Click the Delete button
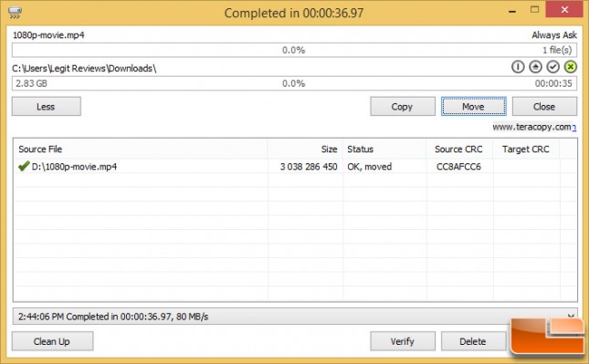This screenshot has height=364, width=589. tap(473, 341)
